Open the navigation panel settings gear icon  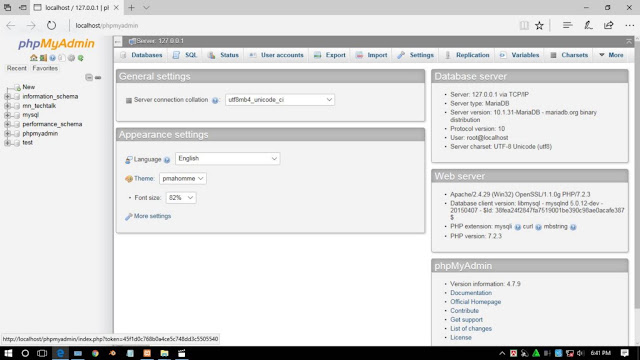tap(71, 58)
